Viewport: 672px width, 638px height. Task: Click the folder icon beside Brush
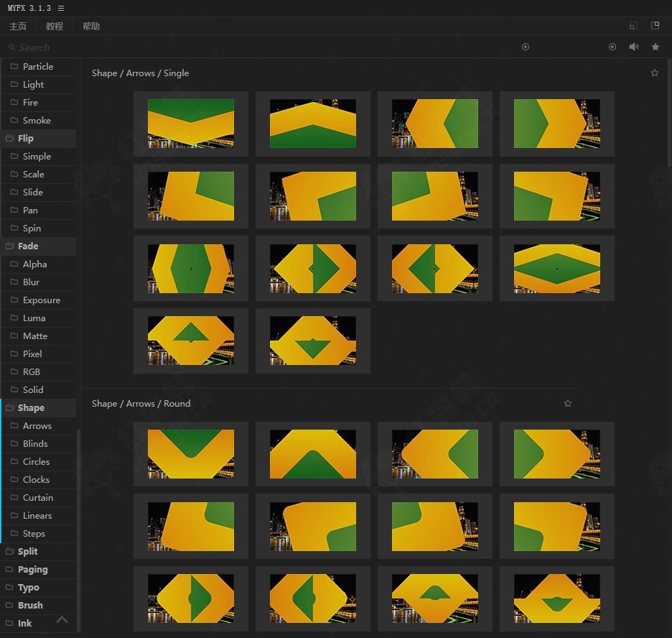click(9, 605)
